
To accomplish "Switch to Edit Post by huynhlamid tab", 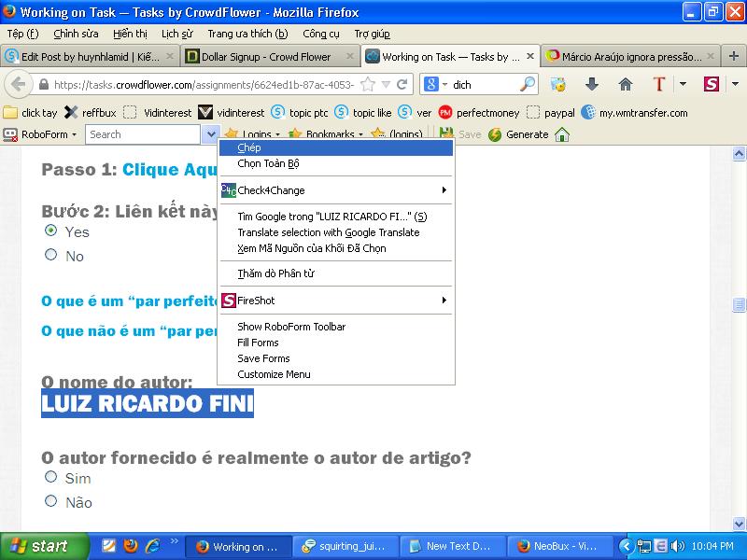I will tap(90, 57).
